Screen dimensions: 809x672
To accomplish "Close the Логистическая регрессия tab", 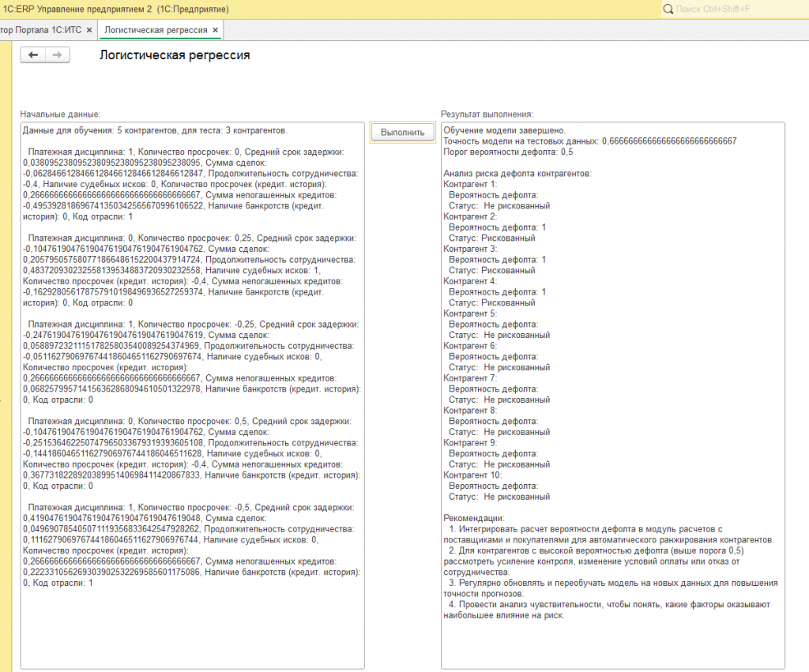I will [x=216, y=30].
